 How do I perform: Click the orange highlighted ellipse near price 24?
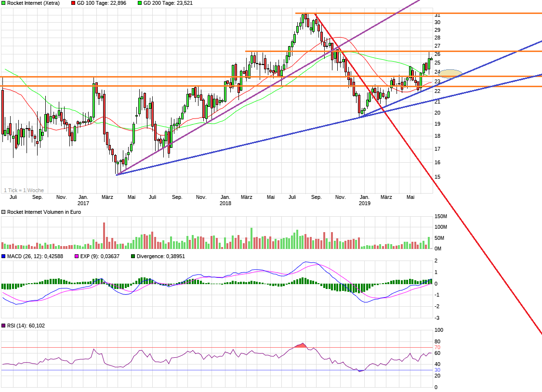tap(450, 74)
